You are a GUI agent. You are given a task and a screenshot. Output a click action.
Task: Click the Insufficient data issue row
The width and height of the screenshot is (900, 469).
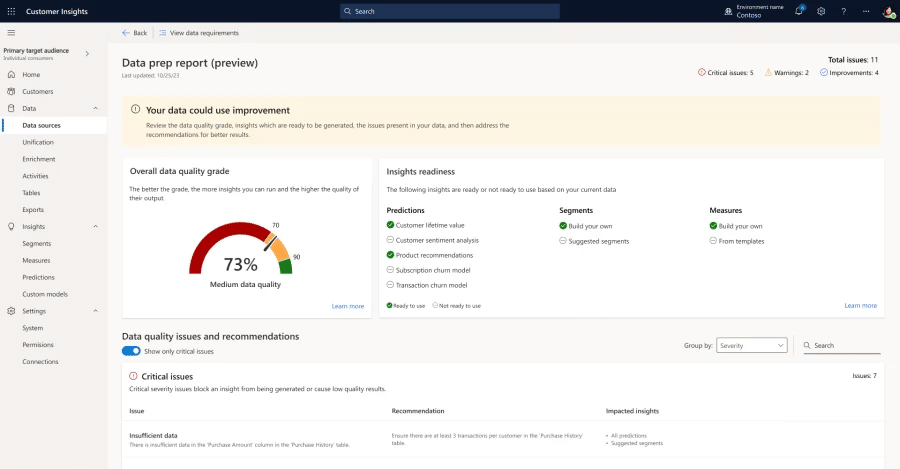click(x=503, y=440)
